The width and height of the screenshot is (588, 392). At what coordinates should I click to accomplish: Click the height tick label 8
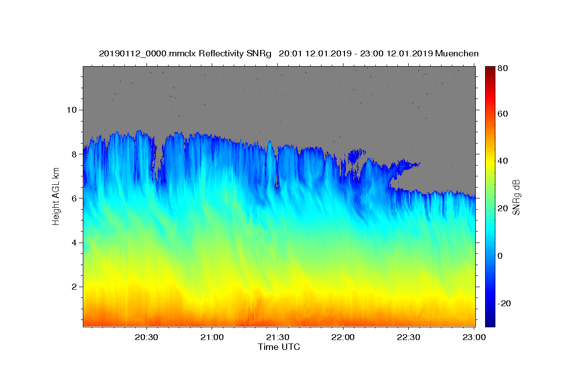(74, 154)
